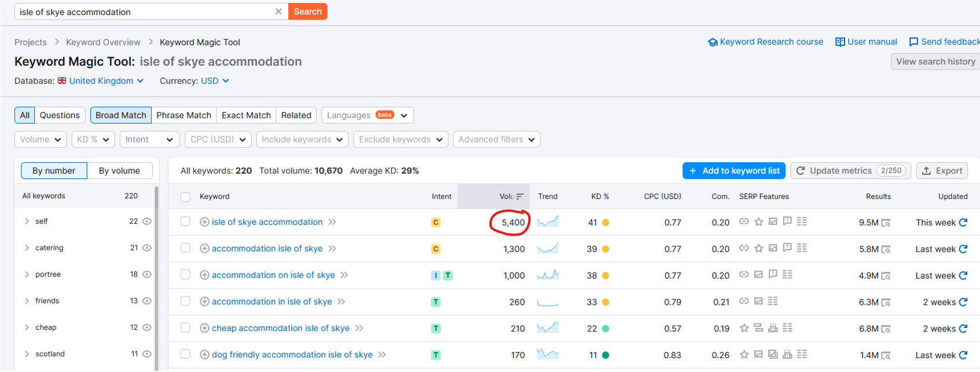Open the Exclude keywords dropdown
The image size is (980, 372).
coord(401,140)
